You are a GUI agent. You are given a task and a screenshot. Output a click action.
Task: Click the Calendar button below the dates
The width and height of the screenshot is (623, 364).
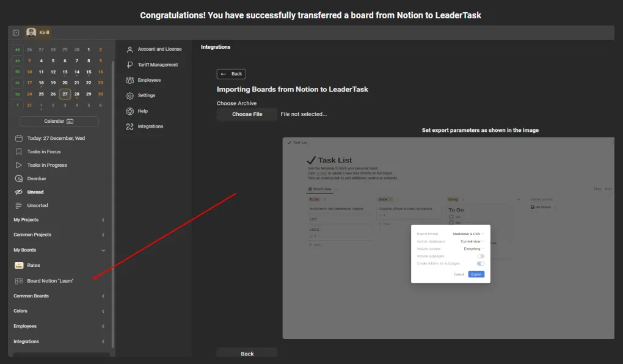coord(59,122)
